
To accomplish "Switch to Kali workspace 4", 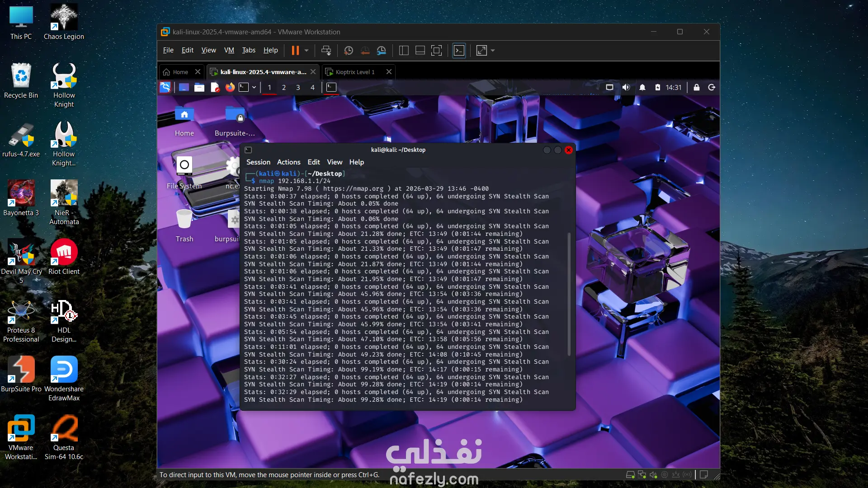I will 312,88.
